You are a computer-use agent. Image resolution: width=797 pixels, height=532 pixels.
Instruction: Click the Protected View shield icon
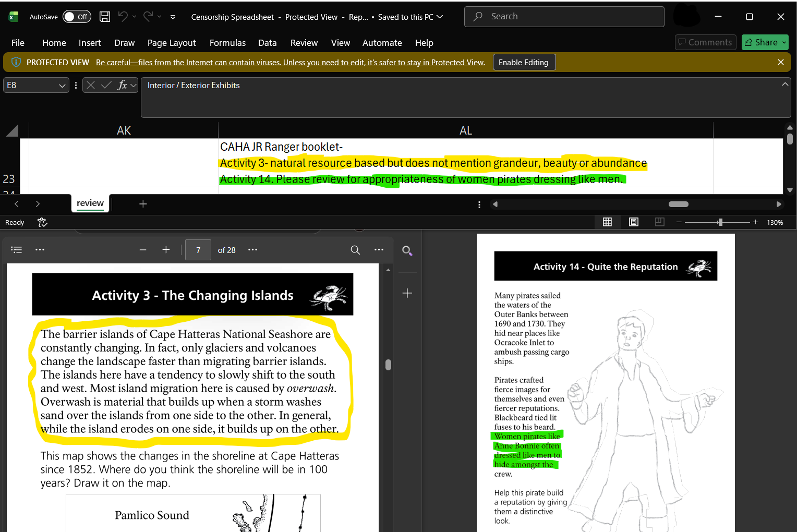[x=16, y=62]
